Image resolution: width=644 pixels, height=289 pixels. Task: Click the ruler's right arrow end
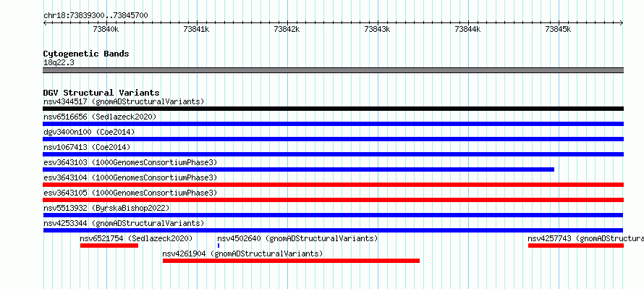[x=622, y=23]
